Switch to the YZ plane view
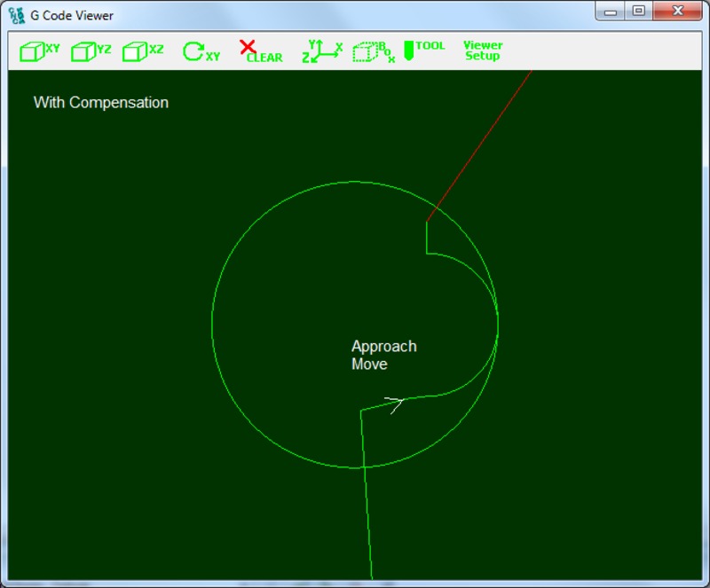Viewport: 710px width, 588px height. click(x=91, y=51)
